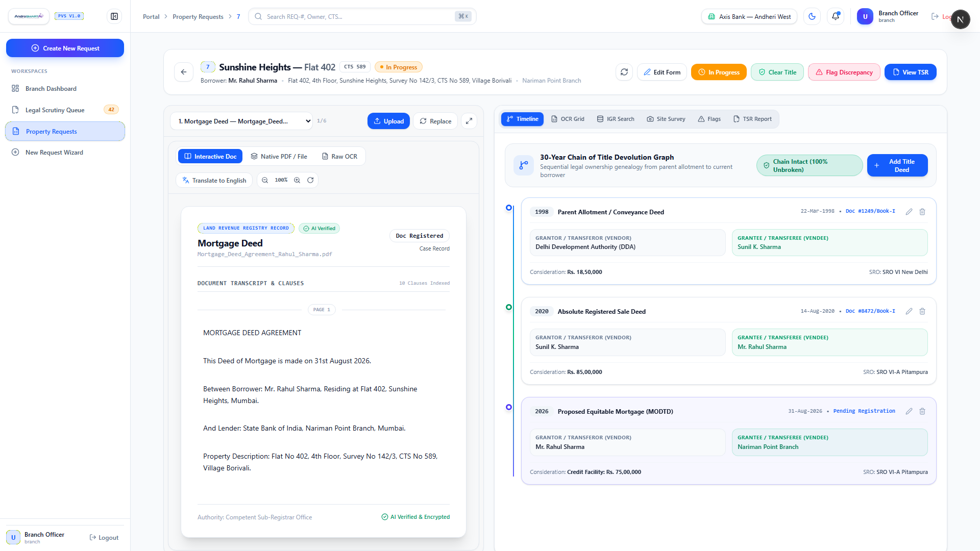
Task: Switch to the OCR Grid tab
Action: (568, 119)
